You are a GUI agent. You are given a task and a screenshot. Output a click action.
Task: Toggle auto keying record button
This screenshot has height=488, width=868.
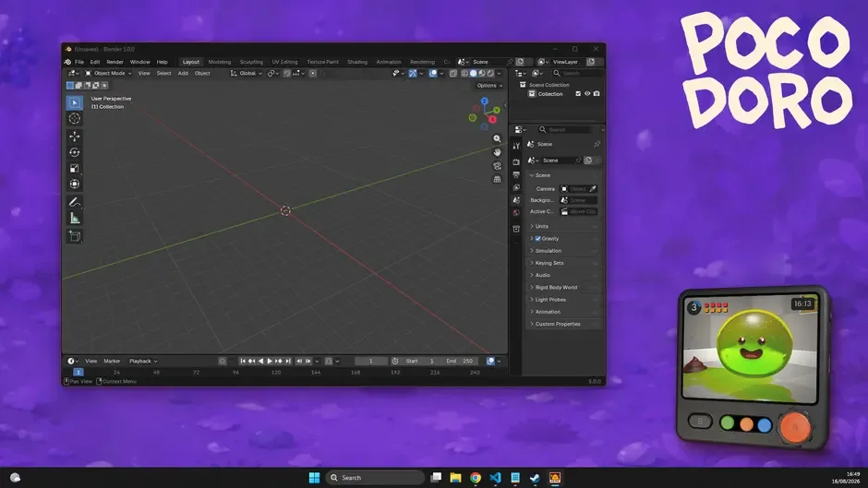point(222,362)
